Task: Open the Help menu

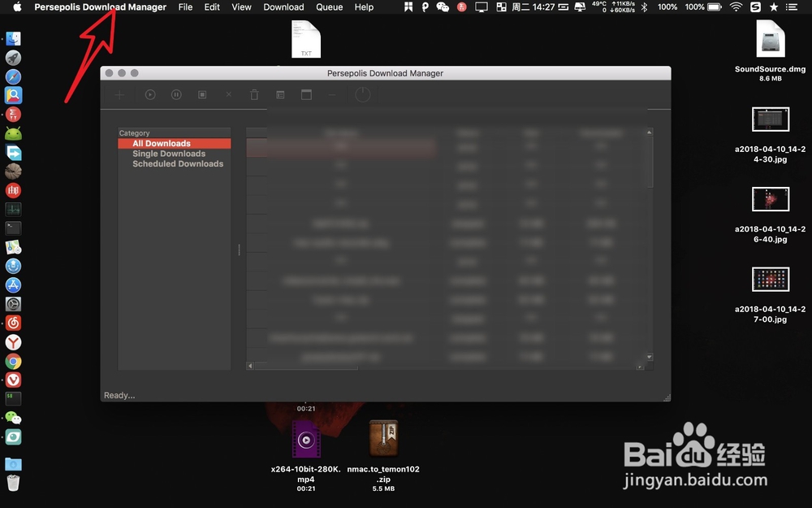Action: [364, 7]
